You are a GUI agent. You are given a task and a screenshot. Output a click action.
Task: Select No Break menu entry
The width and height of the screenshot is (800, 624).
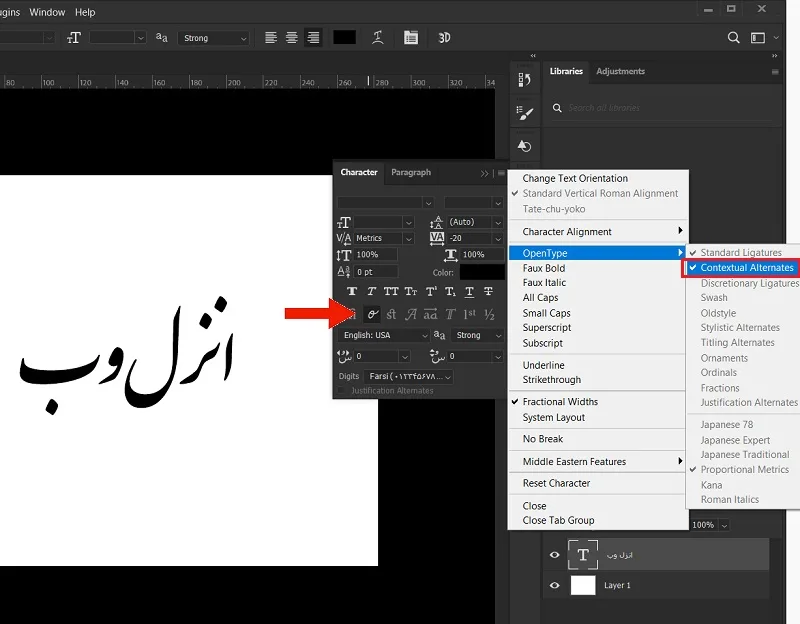pyautogui.click(x=543, y=439)
